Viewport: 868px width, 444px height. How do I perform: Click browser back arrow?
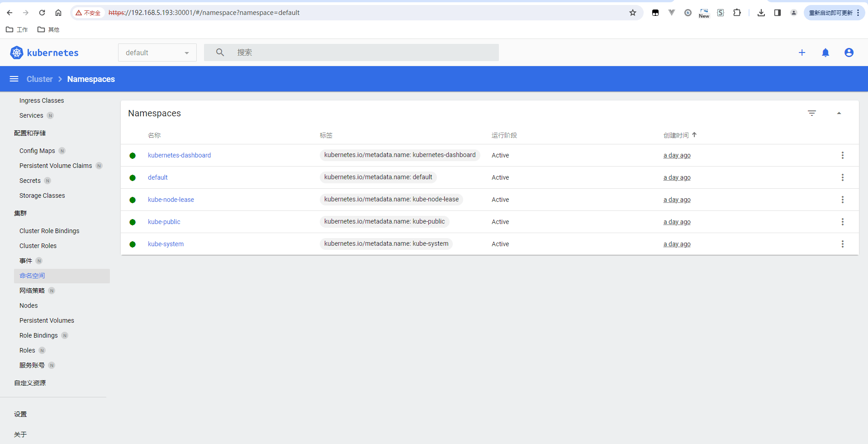[x=9, y=13]
